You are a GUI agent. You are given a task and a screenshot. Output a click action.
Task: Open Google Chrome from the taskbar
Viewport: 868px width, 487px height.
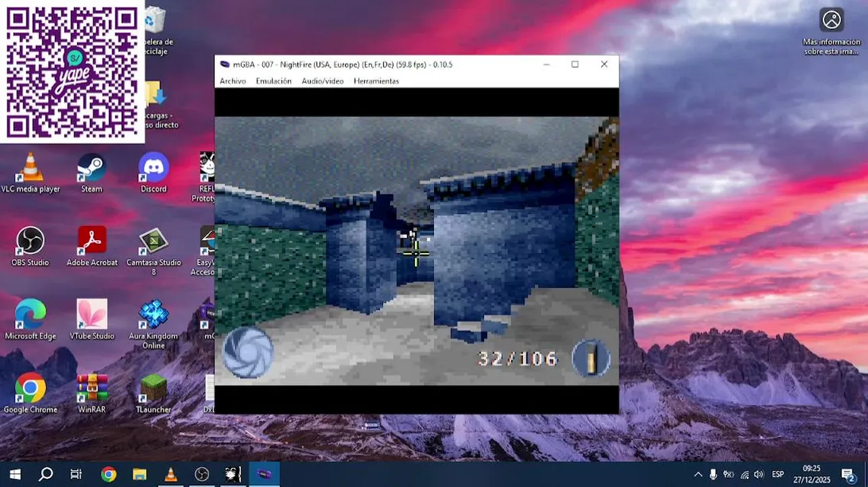[108, 474]
